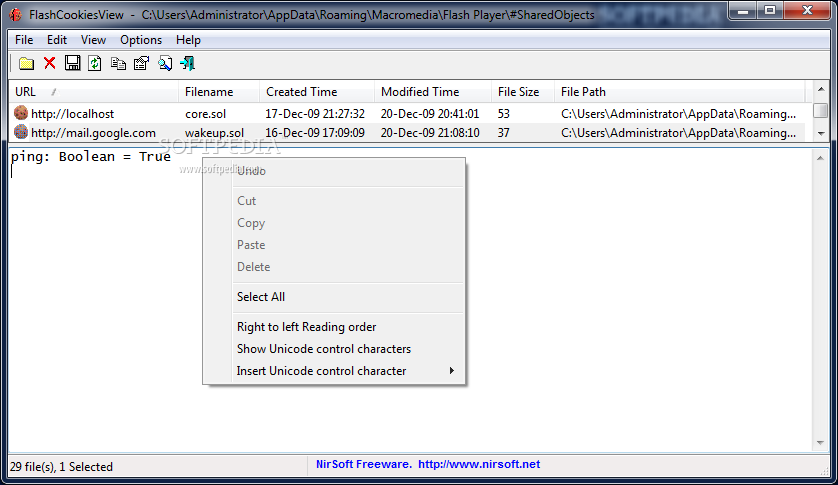The width and height of the screenshot is (838, 485).
Task: Click file size value 53
Action: coord(503,114)
